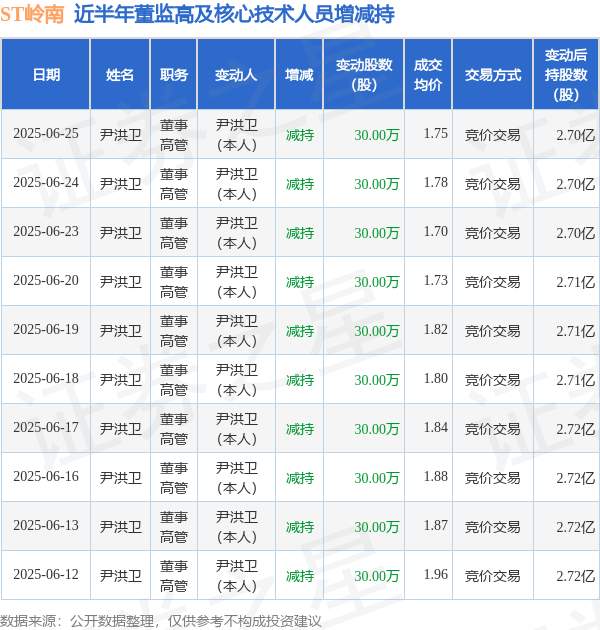This screenshot has height=630, width=600.
Task: Click the date cell 2025-06-13
Action: pyautogui.click(x=46, y=526)
